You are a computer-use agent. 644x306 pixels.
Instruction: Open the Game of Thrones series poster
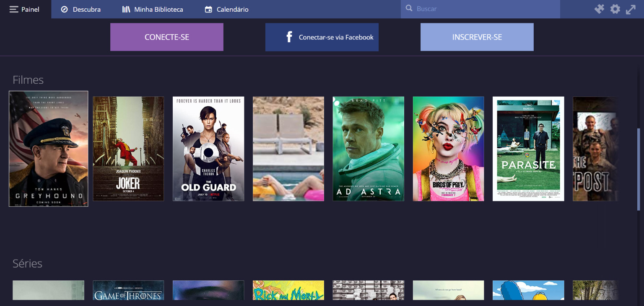pos(128,290)
